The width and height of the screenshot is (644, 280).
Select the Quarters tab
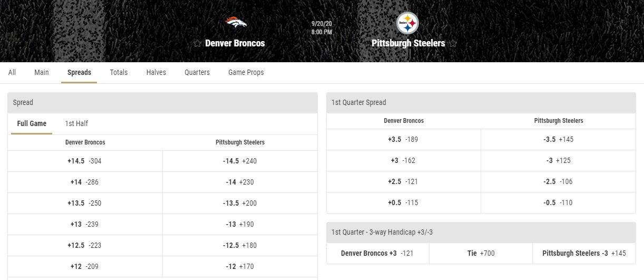point(197,72)
